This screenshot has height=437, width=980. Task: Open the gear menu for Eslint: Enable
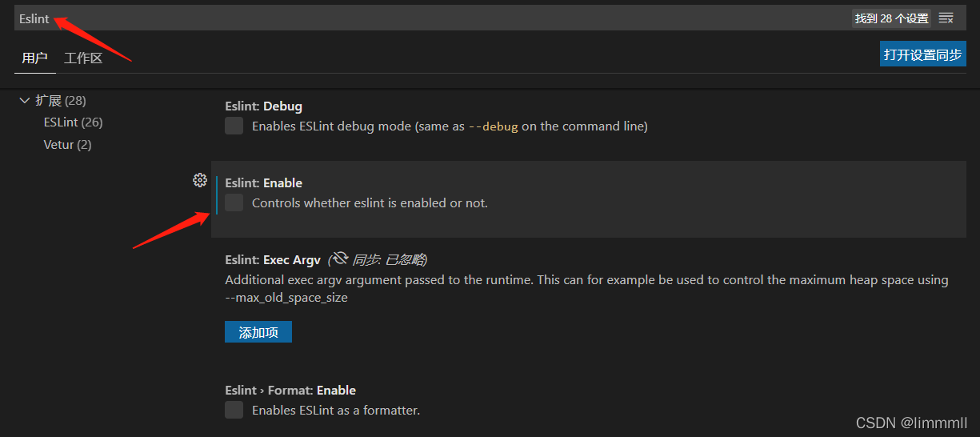tap(200, 180)
